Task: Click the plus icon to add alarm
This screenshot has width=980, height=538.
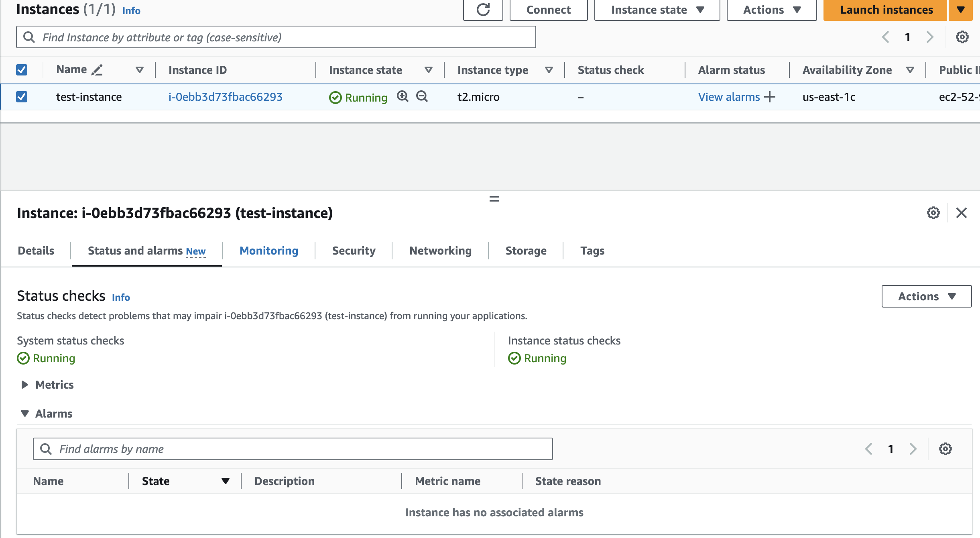Action: [770, 97]
